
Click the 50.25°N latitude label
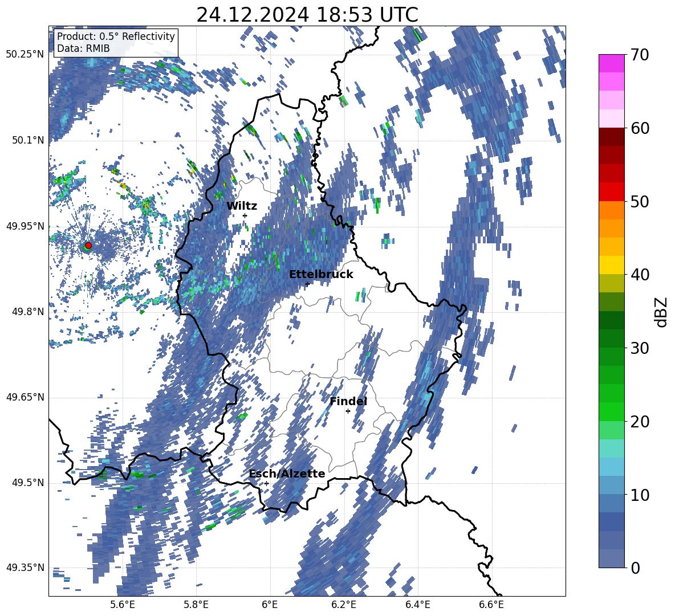point(25,55)
